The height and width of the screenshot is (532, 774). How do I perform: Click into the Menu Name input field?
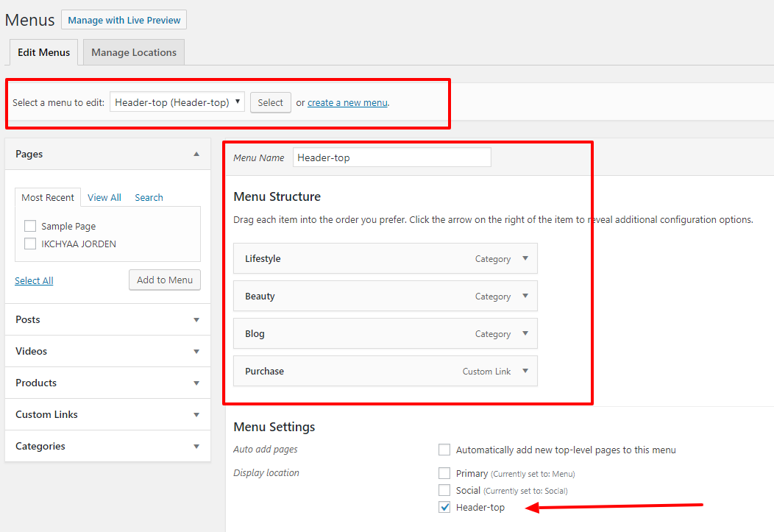[392, 157]
